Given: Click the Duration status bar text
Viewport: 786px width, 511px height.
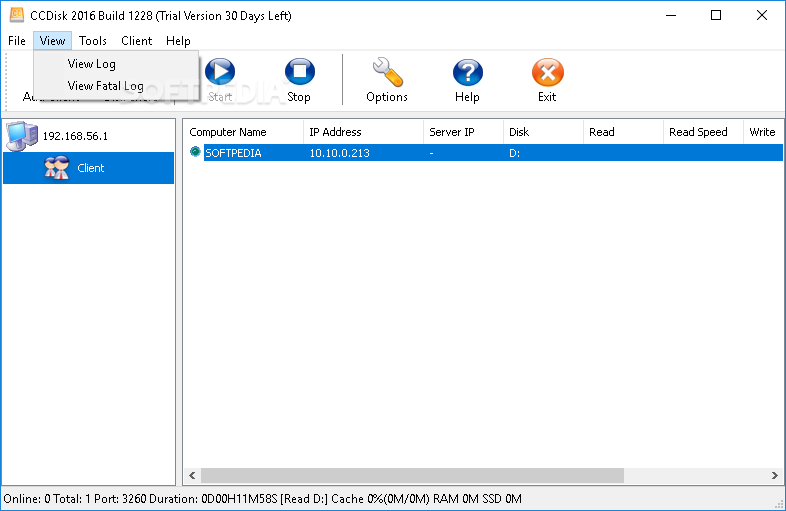Looking at the screenshot, I should 213,499.
